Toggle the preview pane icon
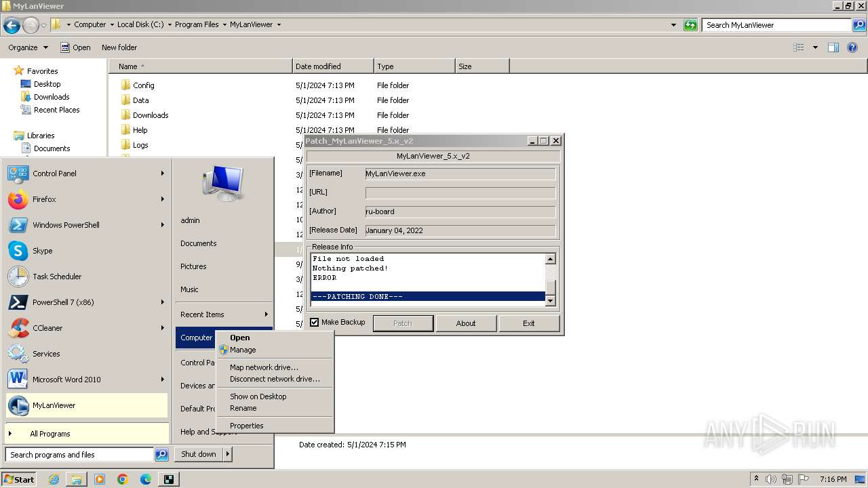 coord(833,47)
